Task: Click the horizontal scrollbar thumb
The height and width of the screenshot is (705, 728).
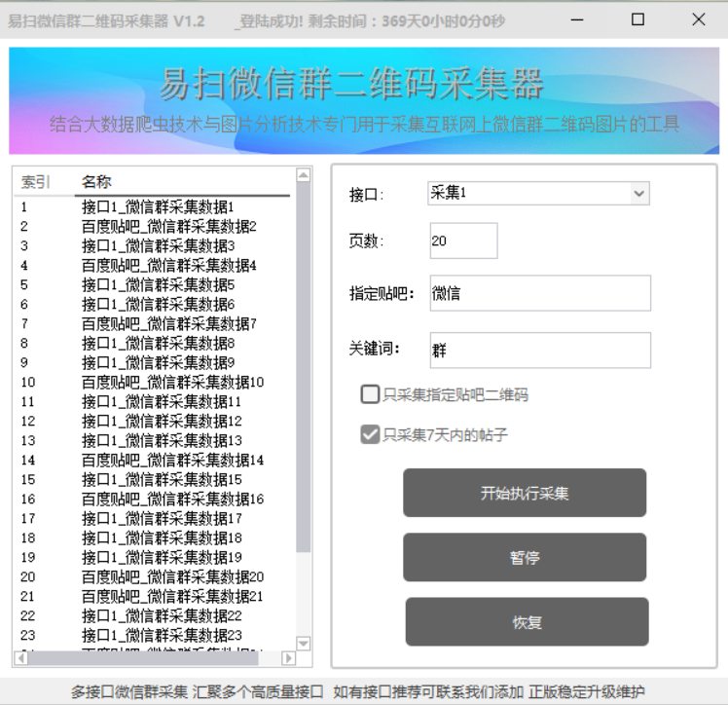Action: [143, 658]
